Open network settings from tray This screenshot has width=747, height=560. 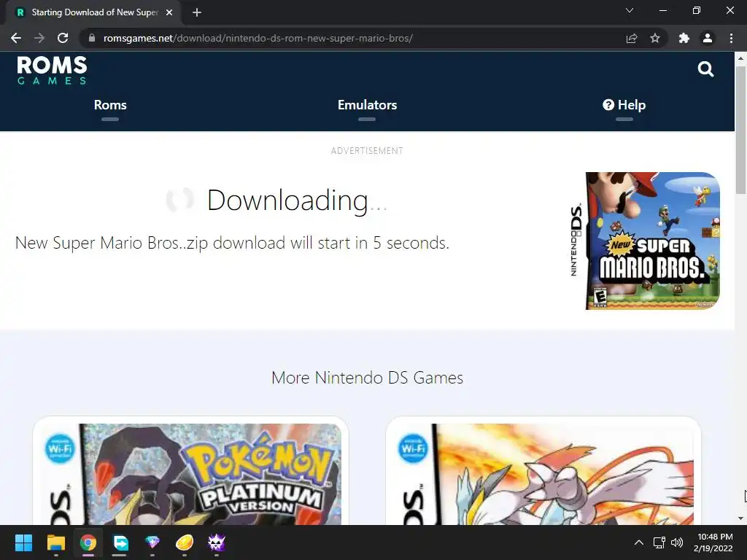[x=659, y=542]
